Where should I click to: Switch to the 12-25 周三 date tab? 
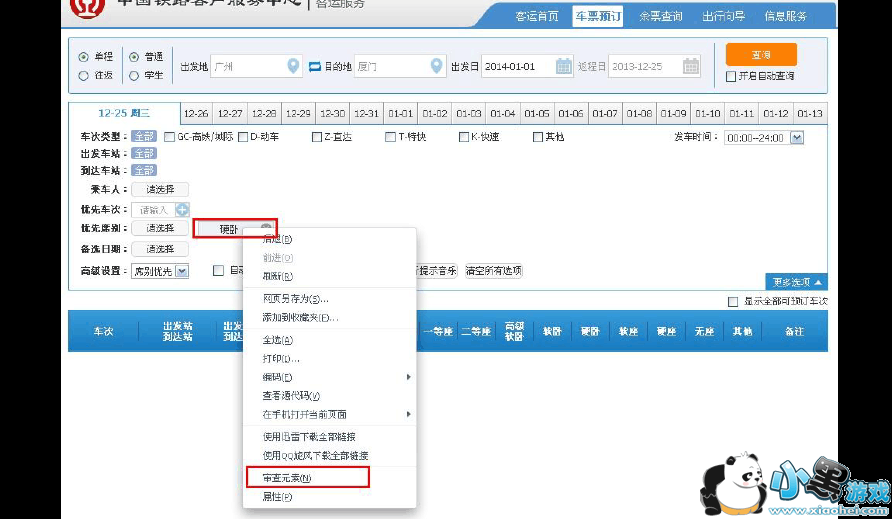tap(124, 113)
